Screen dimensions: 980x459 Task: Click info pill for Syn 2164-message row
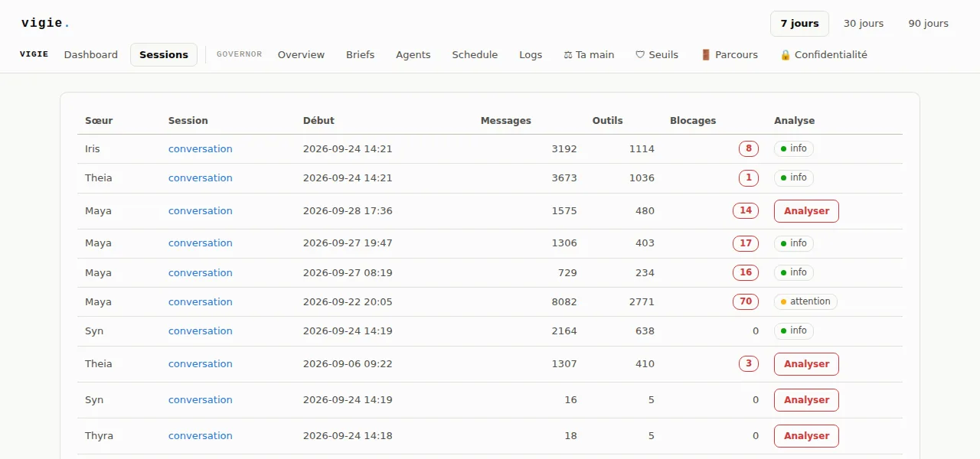(x=794, y=331)
